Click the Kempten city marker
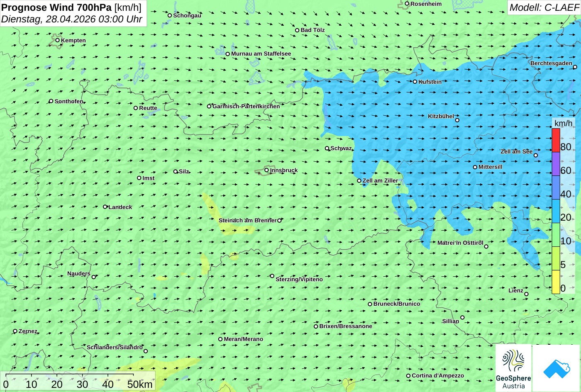This screenshot has height=392, width=581. pos(57,40)
